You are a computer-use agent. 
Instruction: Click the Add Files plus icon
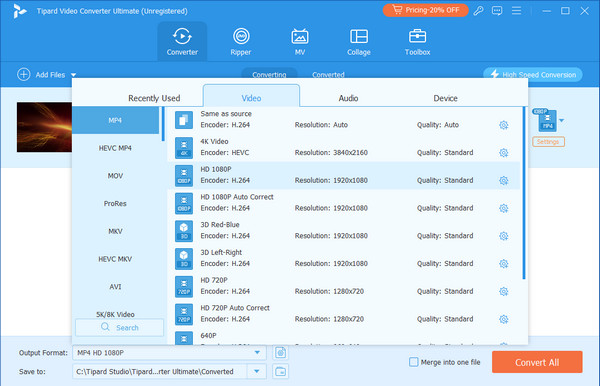pyautogui.click(x=23, y=74)
